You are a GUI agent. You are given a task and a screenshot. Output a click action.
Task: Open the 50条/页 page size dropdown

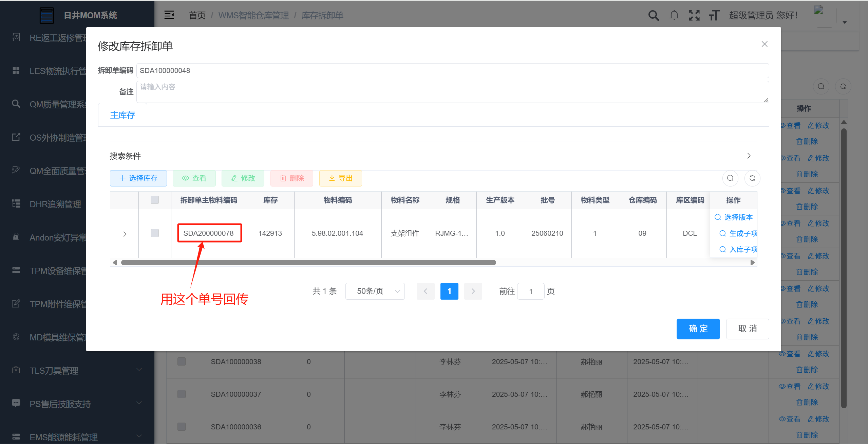375,291
